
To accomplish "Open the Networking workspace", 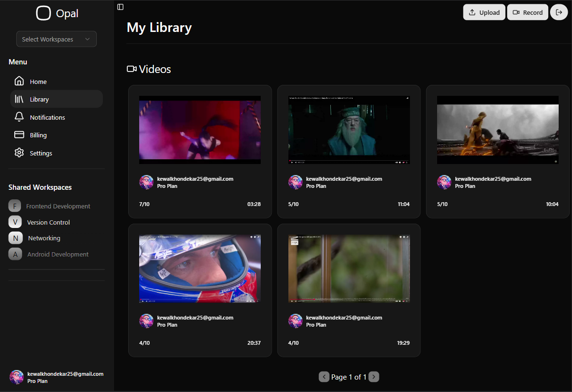I will coord(56,238).
